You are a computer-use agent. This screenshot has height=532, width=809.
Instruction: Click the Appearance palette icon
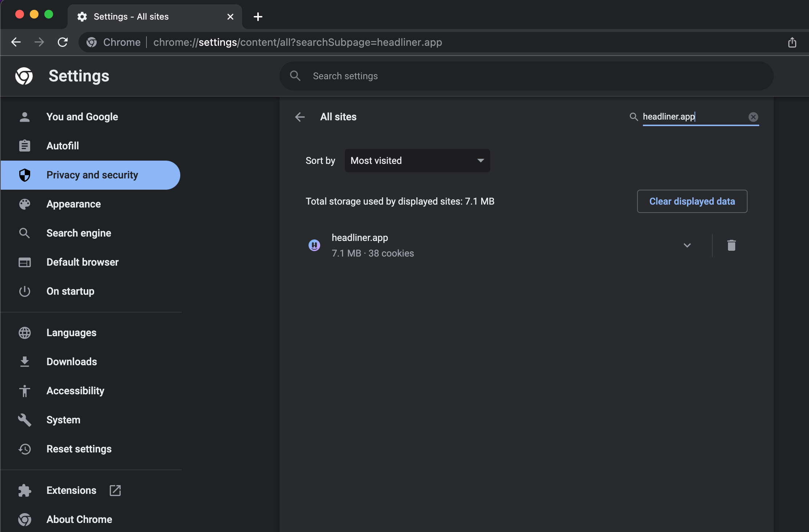pyautogui.click(x=25, y=204)
